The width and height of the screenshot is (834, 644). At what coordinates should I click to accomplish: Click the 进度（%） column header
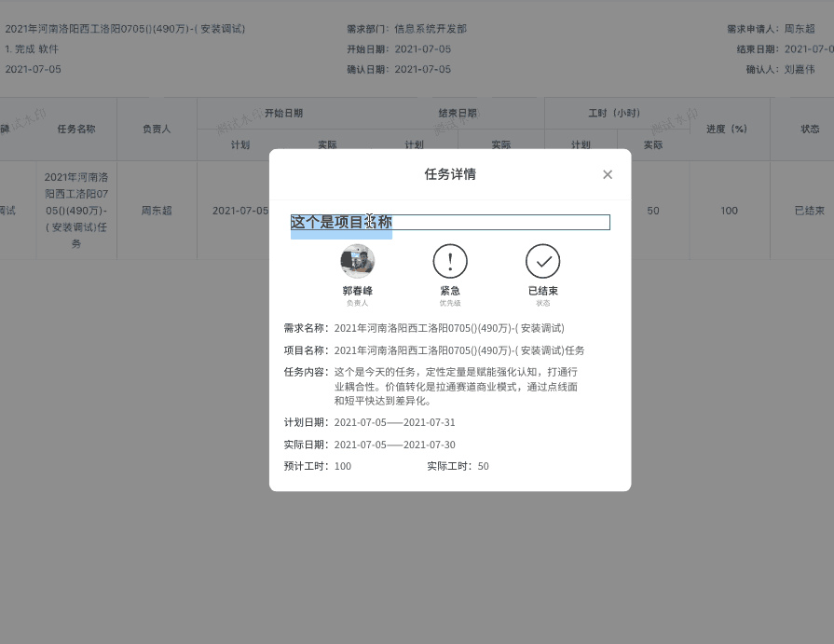[x=727, y=130]
